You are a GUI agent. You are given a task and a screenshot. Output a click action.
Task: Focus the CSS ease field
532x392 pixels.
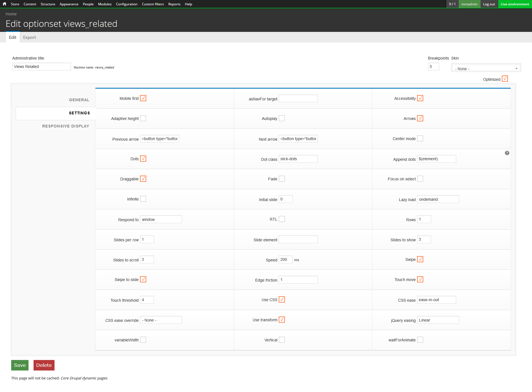pos(436,300)
